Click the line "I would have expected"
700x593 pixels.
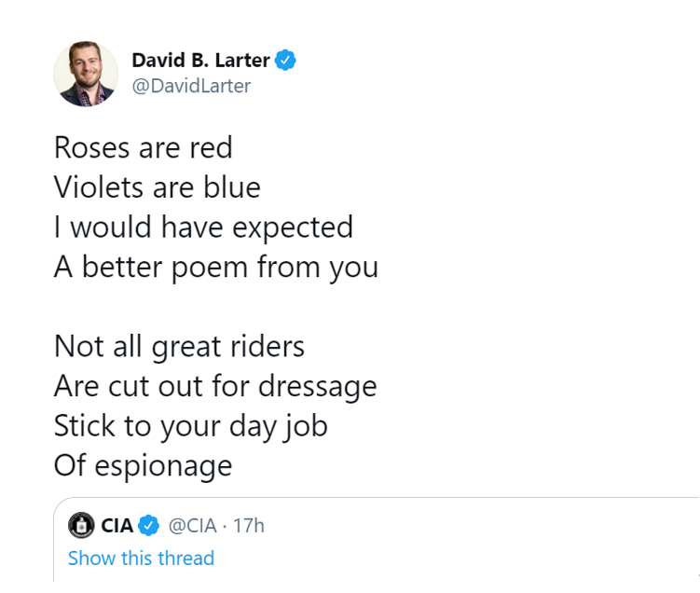203,228
